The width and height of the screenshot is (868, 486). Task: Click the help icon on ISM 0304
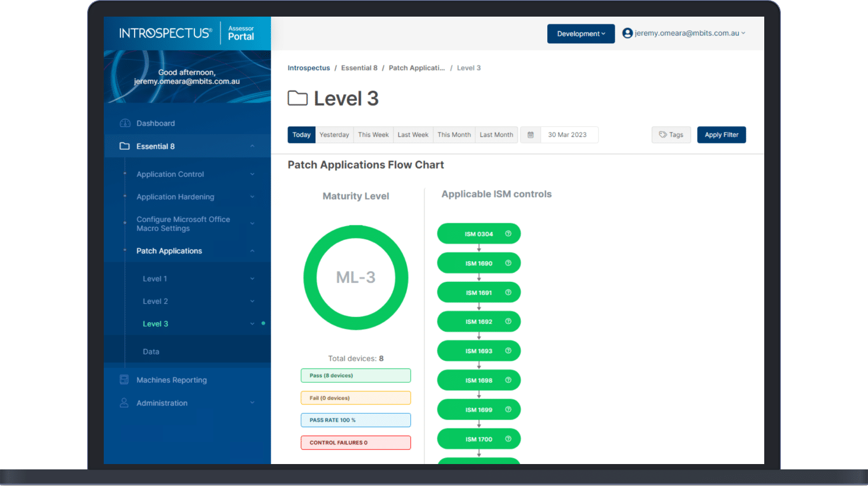click(x=508, y=234)
